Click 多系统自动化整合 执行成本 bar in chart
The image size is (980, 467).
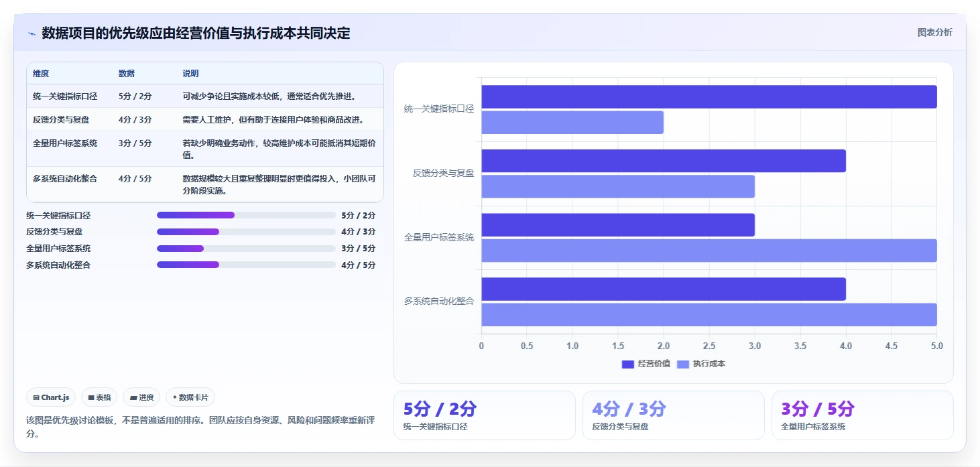pos(709,315)
